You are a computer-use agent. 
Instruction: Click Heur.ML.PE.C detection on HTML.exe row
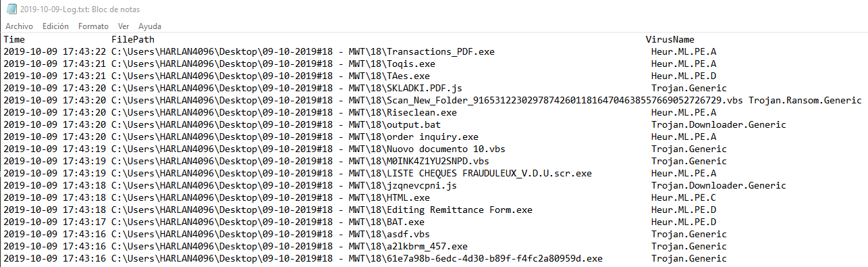[684, 198]
